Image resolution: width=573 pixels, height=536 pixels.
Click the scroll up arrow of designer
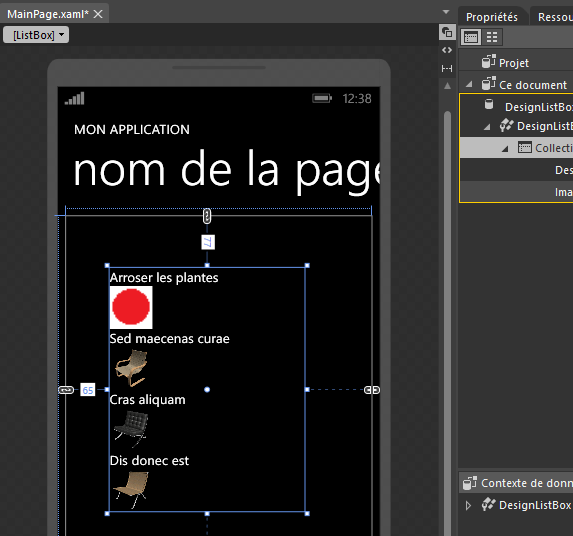[447, 86]
